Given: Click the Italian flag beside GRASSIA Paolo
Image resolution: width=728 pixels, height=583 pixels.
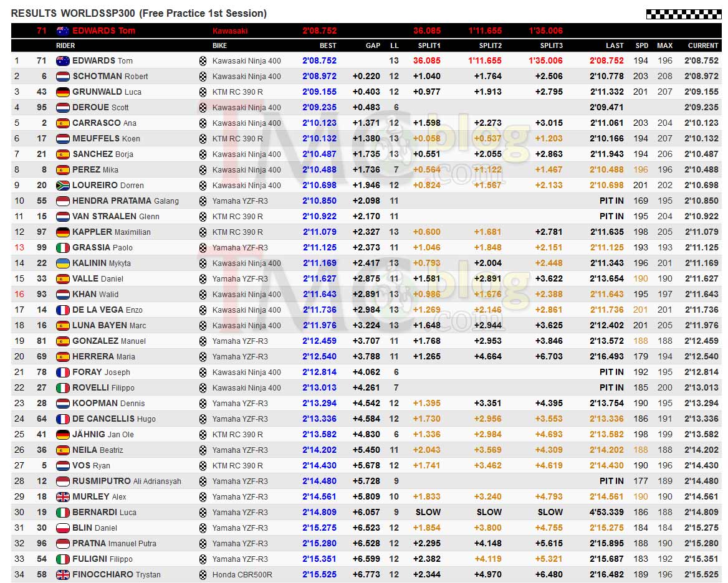Looking at the screenshot, I should (x=63, y=248).
